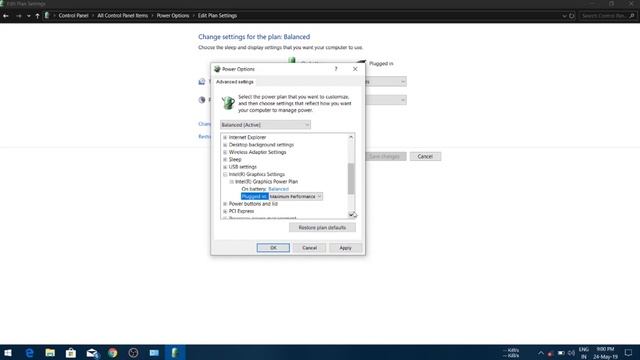Go back in Control Panel
This screenshot has height=360, width=640.
(x=6, y=16)
